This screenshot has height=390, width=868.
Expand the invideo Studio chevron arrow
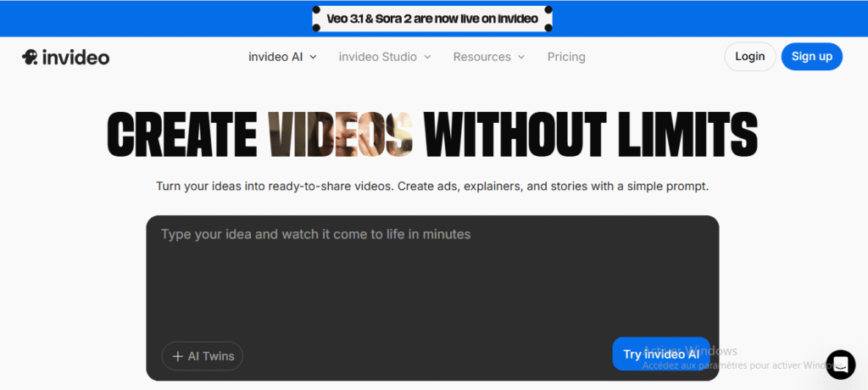point(427,57)
